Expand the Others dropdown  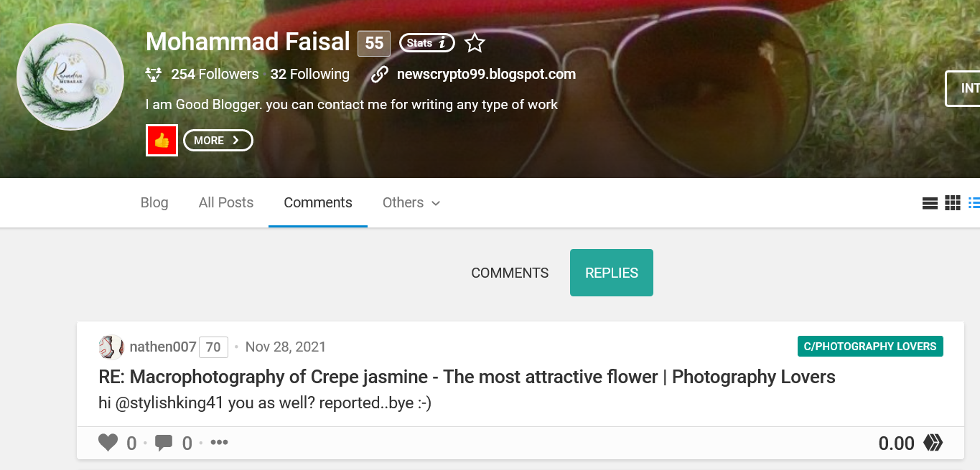(411, 202)
